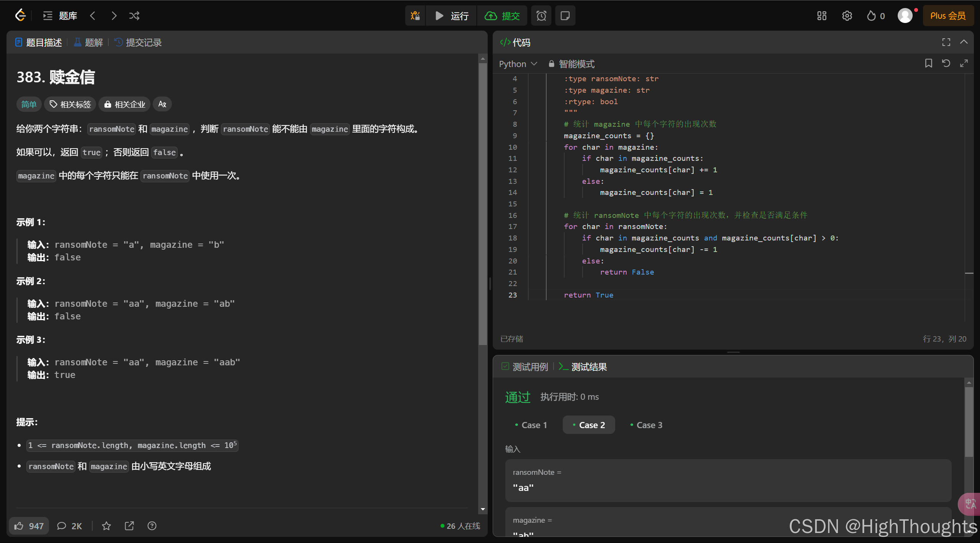
Task: Reset code with the undo arrow icon
Action: [946, 63]
